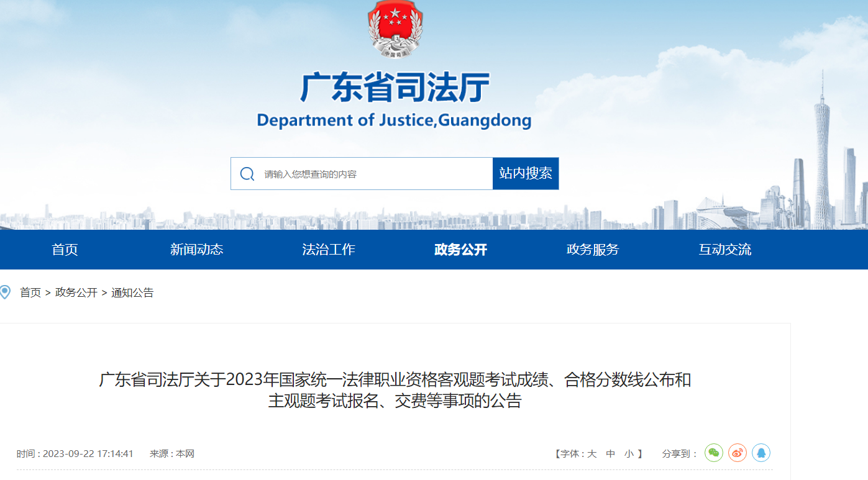Navigate to 互动交流 section
This screenshot has width=868, height=480.
point(725,250)
